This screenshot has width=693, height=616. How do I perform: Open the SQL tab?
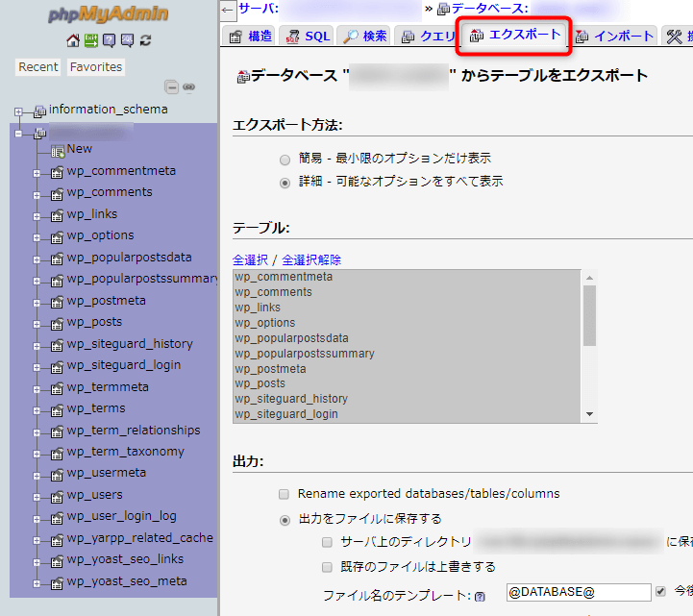click(x=308, y=36)
